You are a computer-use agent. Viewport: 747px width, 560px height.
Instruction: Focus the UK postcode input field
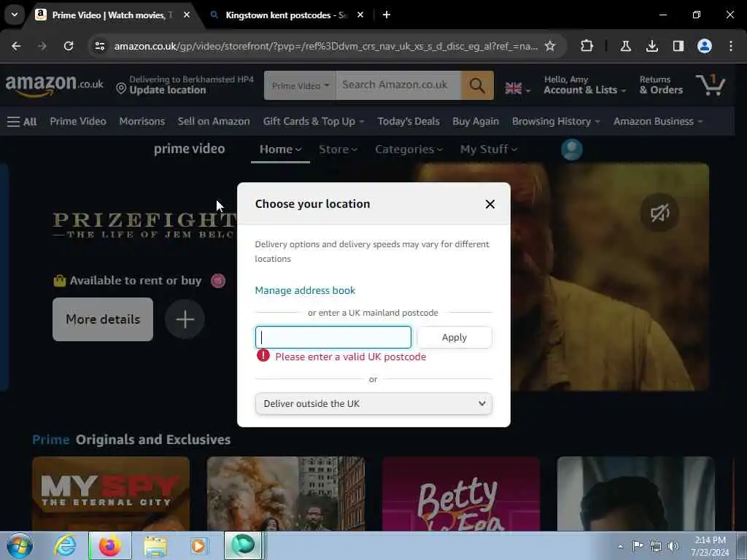click(333, 337)
